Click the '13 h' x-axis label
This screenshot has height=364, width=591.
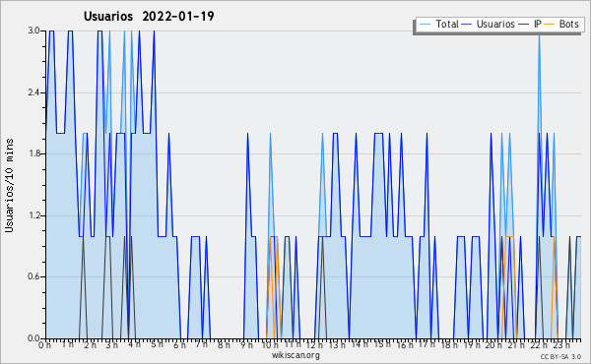click(x=337, y=344)
